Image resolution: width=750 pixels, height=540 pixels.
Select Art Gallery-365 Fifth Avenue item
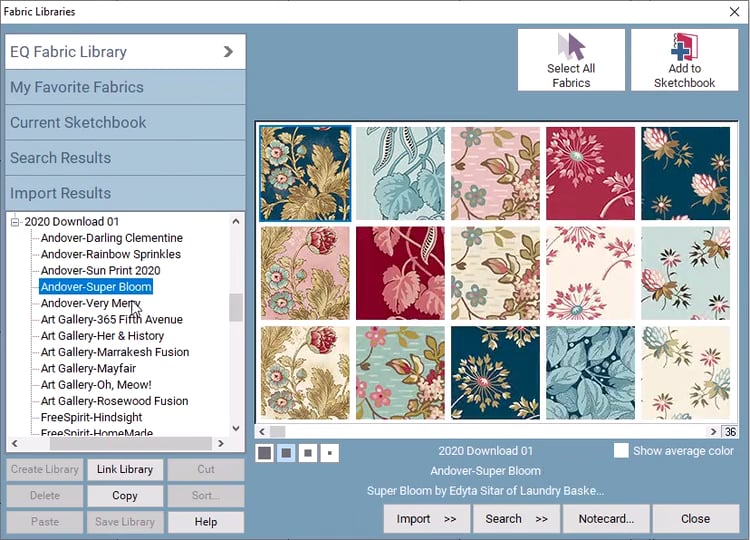click(x=111, y=319)
